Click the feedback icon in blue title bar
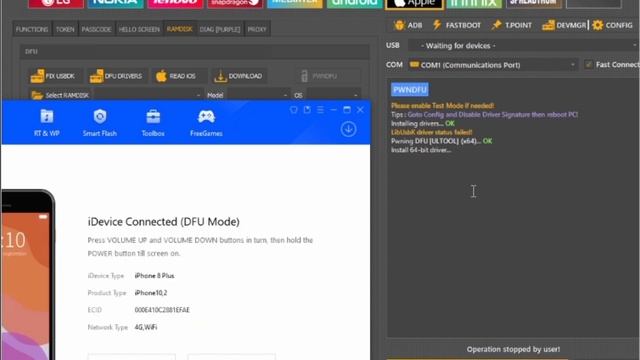 click(307, 110)
